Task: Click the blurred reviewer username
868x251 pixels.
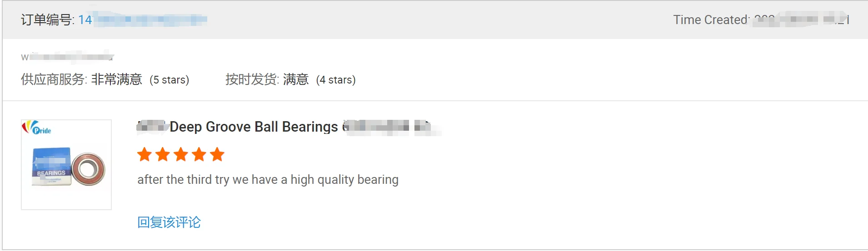Action: (x=67, y=57)
